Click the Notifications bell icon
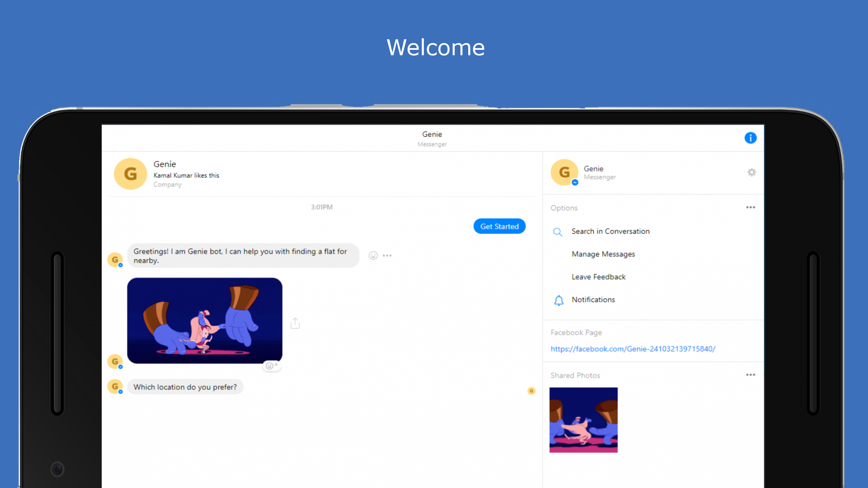Screen dimensions: 868x488 559,300
